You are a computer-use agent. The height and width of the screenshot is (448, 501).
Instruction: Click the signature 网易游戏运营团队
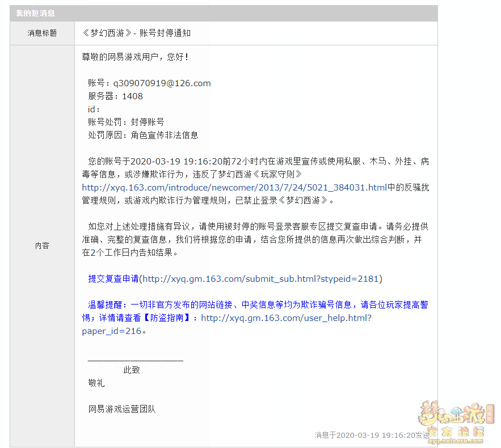[122, 409]
